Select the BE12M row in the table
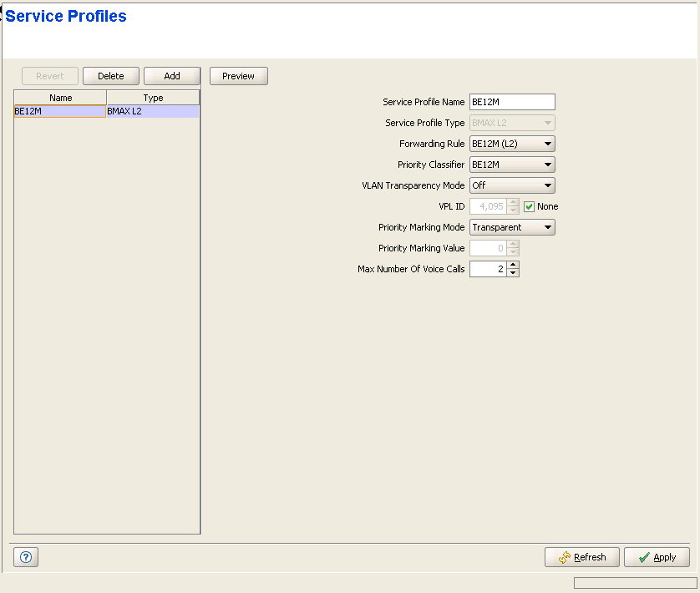This screenshot has height=593, width=700. 60,111
